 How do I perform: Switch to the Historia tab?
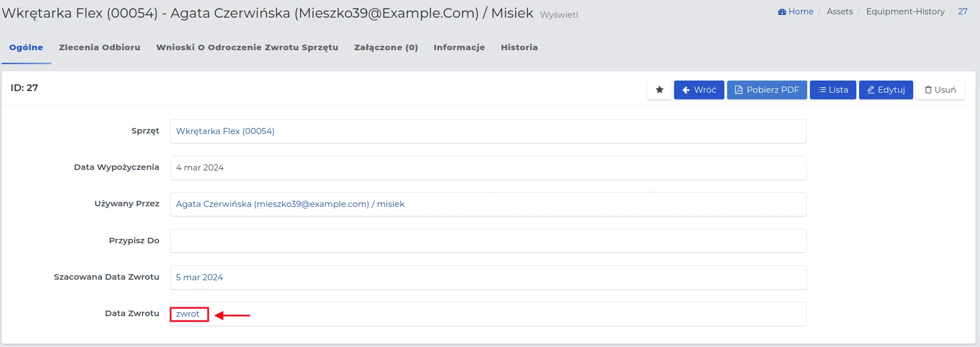pos(519,47)
